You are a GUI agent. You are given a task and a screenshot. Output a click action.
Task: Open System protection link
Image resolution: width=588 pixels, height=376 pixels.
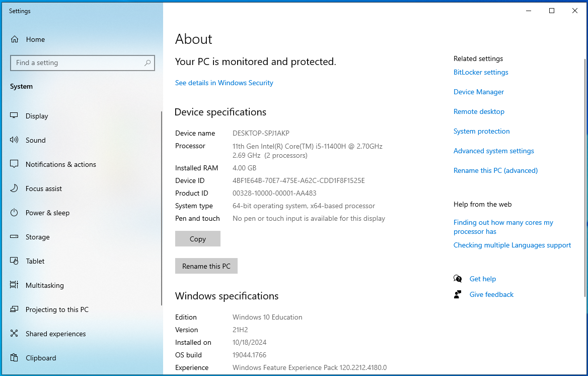[481, 131]
